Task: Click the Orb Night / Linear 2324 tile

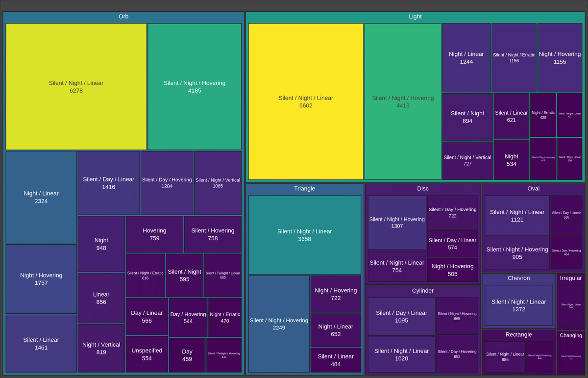Action: click(x=41, y=197)
